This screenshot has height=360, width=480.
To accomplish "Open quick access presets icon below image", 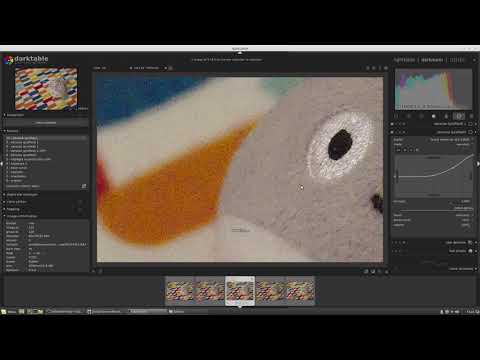I will coord(94,271).
